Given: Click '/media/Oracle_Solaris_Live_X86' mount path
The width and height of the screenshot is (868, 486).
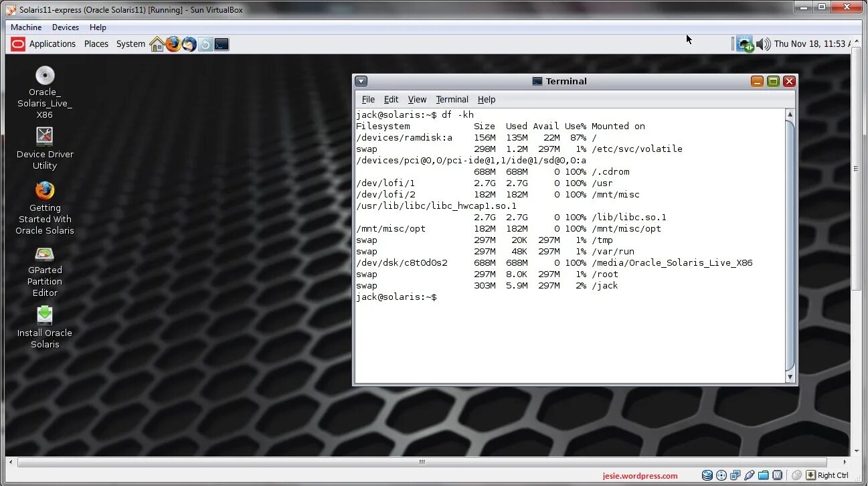Looking at the screenshot, I should tap(672, 263).
